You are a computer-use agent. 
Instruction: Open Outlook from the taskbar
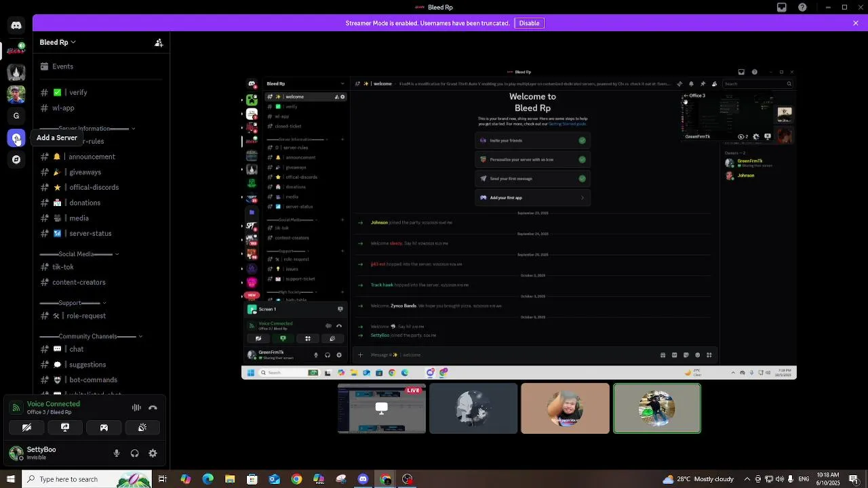[274, 479]
